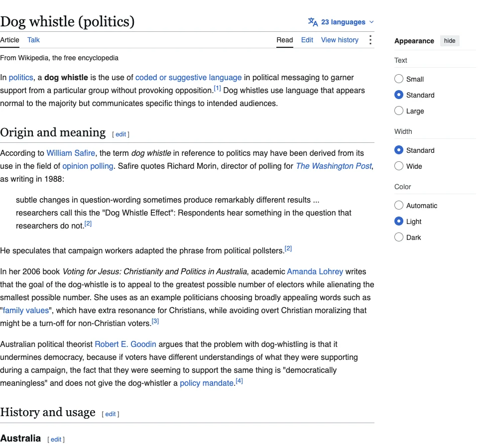This screenshot has height=448, width=484.
Task: Open the View history tab
Action: 340,40
